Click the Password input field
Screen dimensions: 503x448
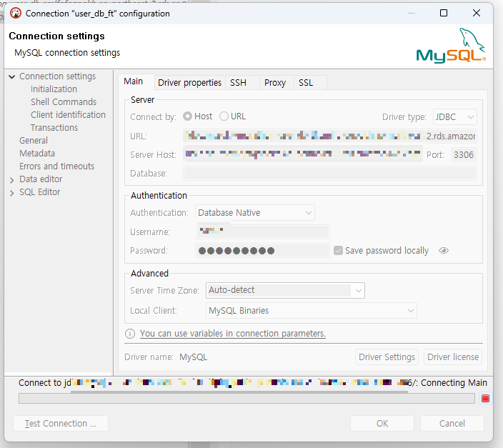point(262,250)
